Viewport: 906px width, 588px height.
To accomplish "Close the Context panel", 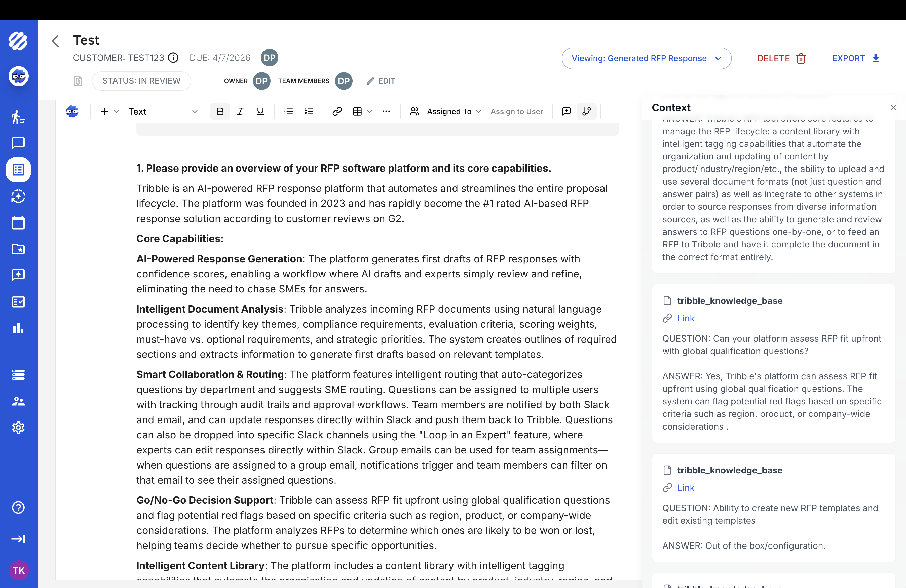I will click(893, 108).
